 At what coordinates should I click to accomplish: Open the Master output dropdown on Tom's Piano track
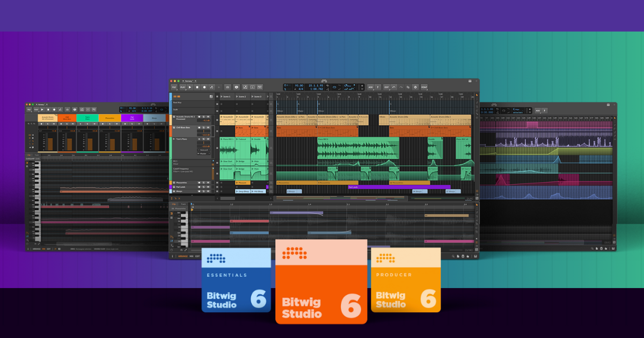[x=203, y=153]
